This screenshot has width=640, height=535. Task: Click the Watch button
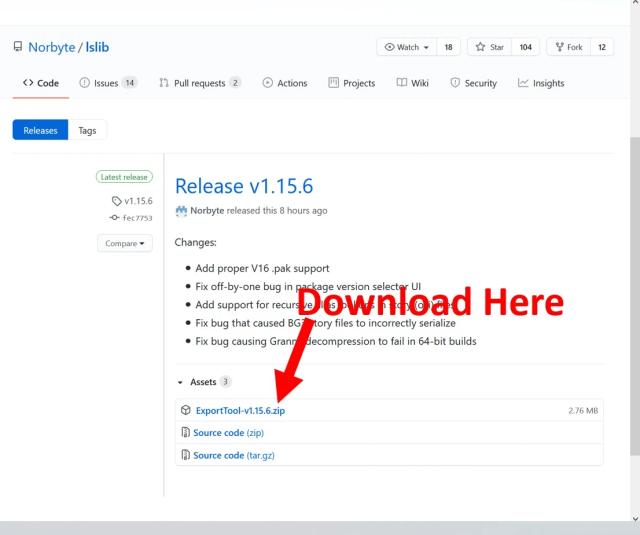point(407,47)
